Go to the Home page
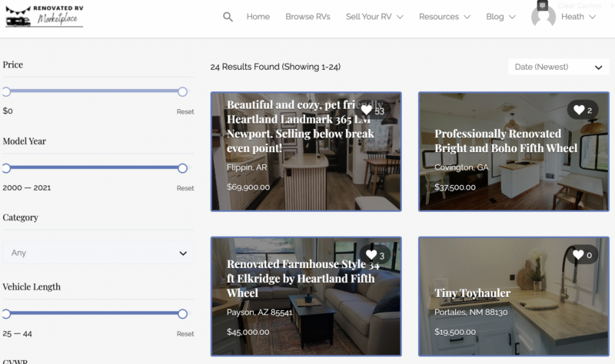 coord(258,17)
